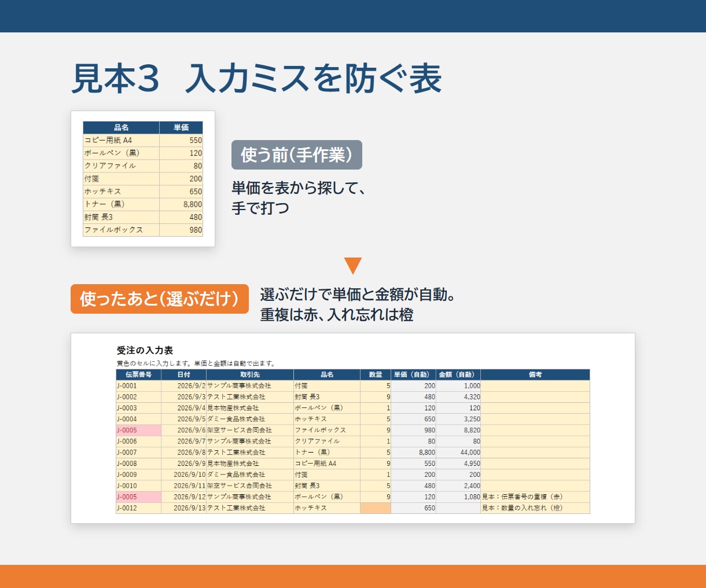
Task: Click the 単価 header in the price list
Action: [181, 127]
